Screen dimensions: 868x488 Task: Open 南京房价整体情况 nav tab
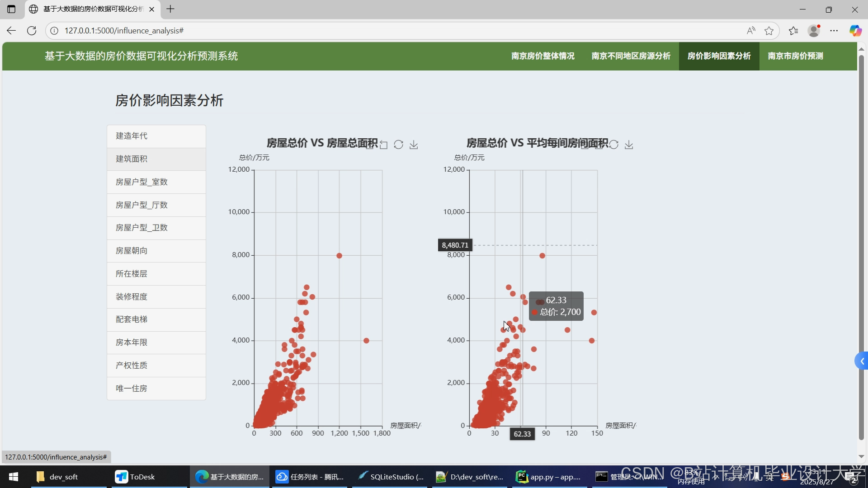[542, 56]
